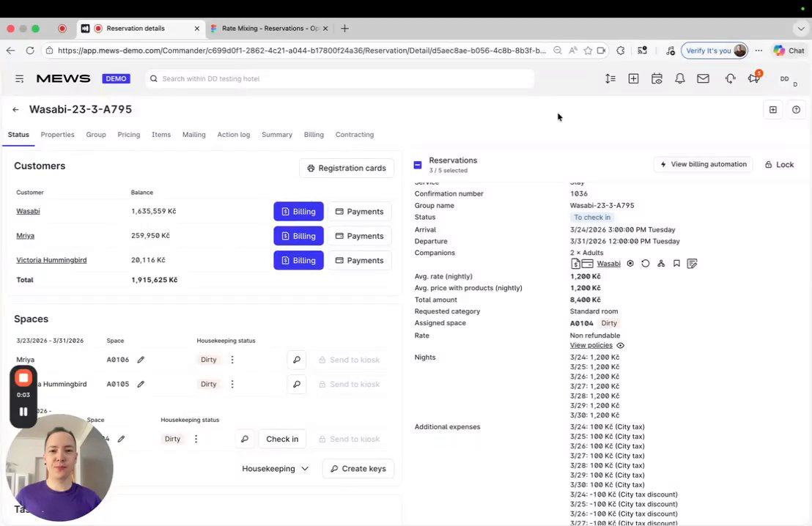The width and height of the screenshot is (812, 526).
Task: Open the Copilot Chat button
Action: (789, 51)
